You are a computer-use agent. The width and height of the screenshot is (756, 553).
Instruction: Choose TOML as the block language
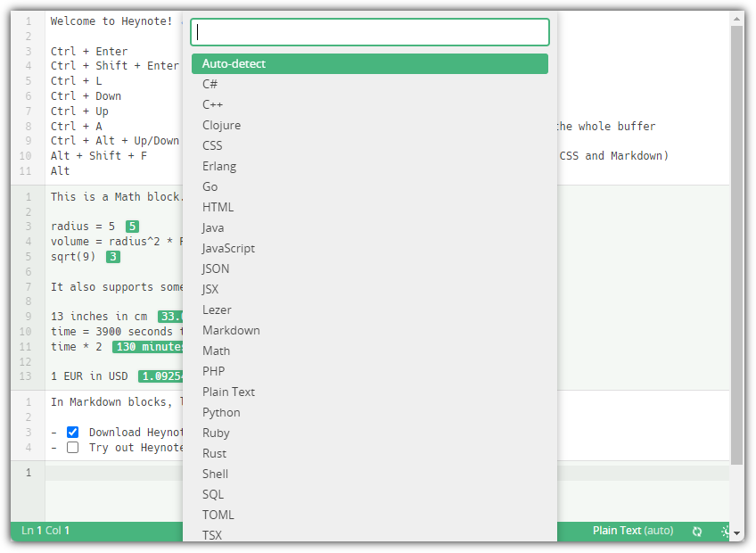[x=370, y=515]
